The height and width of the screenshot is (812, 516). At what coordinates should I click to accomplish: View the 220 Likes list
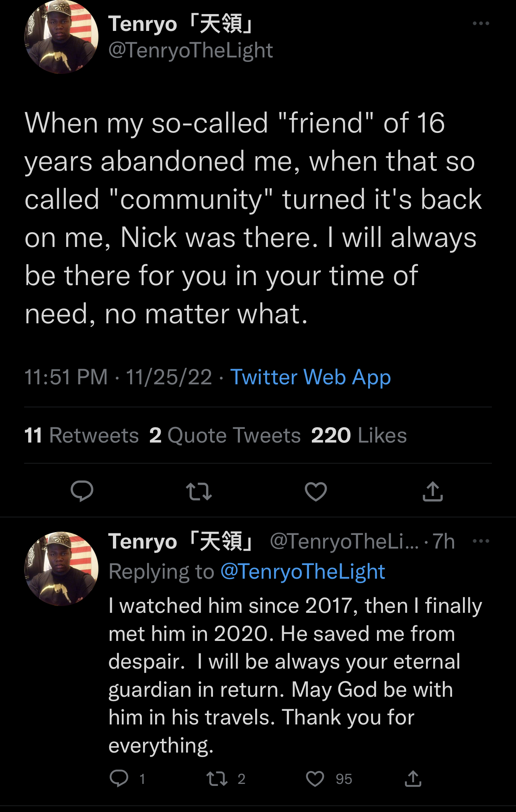359,435
